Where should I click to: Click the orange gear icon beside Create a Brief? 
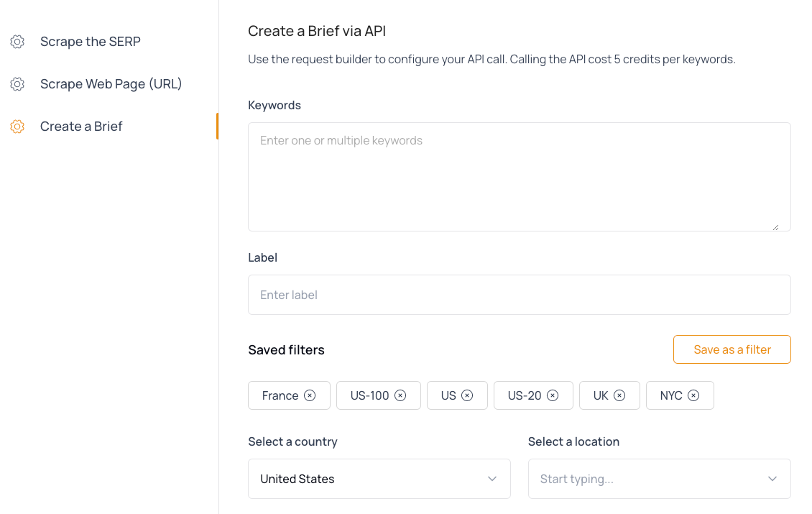coord(17,126)
